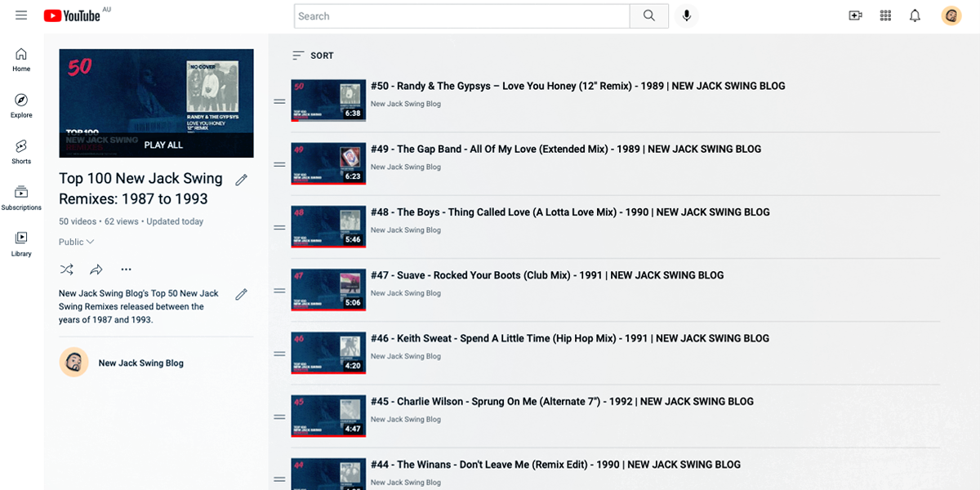The image size is (980, 490).
Task: Click channel avatar beside New Jack Swing Blog
Action: point(73,363)
